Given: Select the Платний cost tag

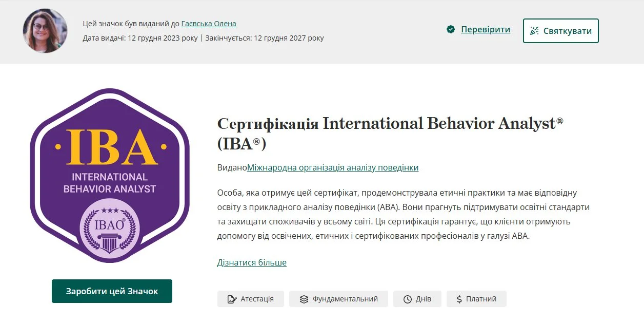Looking at the screenshot, I should click(x=476, y=299).
